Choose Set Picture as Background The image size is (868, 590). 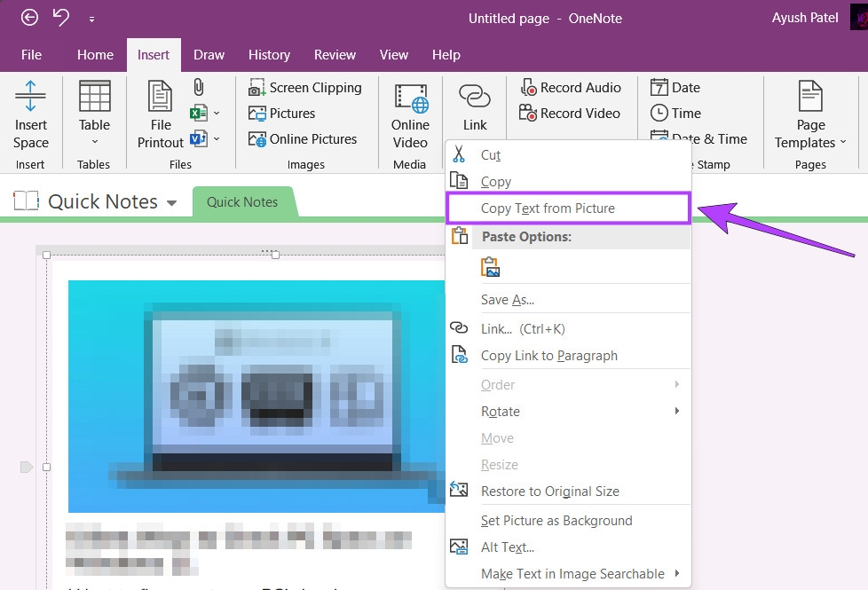(569, 520)
